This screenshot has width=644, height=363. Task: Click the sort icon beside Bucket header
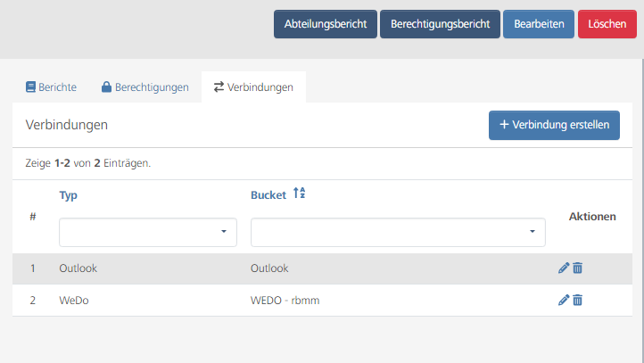[x=300, y=194]
